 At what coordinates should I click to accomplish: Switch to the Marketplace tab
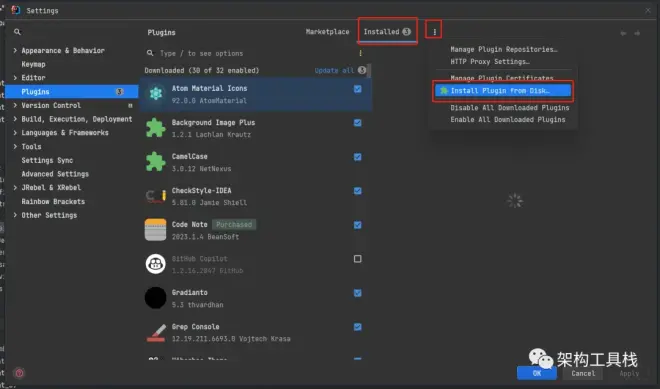click(327, 32)
